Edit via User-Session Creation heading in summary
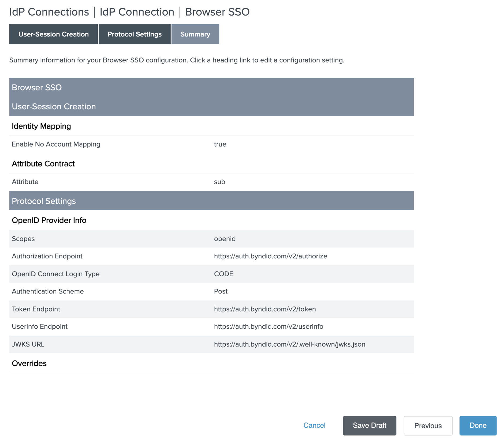The image size is (504, 442). coord(54,106)
